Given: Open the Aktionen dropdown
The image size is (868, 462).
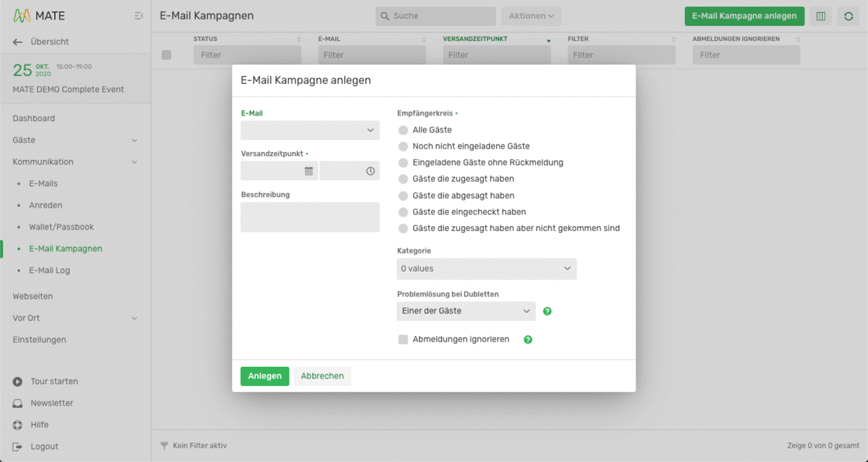Looking at the screenshot, I should click(x=532, y=16).
